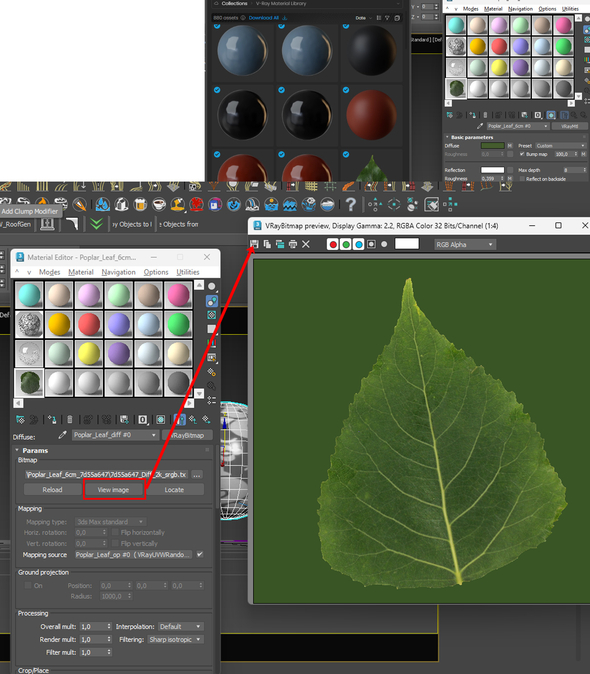Pick material with the Diffuse eyedropper icon
The width and height of the screenshot is (590, 674).
(x=63, y=435)
